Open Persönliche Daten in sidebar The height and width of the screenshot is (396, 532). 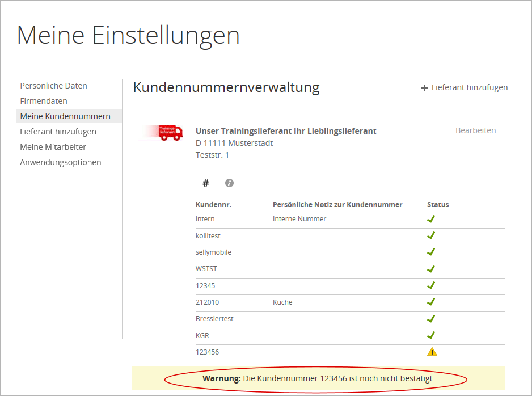[53, 86]
